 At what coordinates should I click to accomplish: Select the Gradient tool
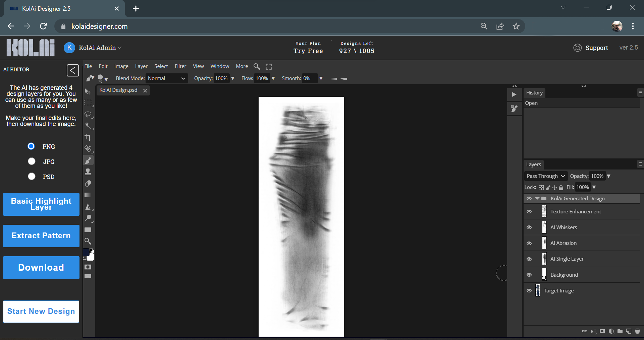point(88,195)
